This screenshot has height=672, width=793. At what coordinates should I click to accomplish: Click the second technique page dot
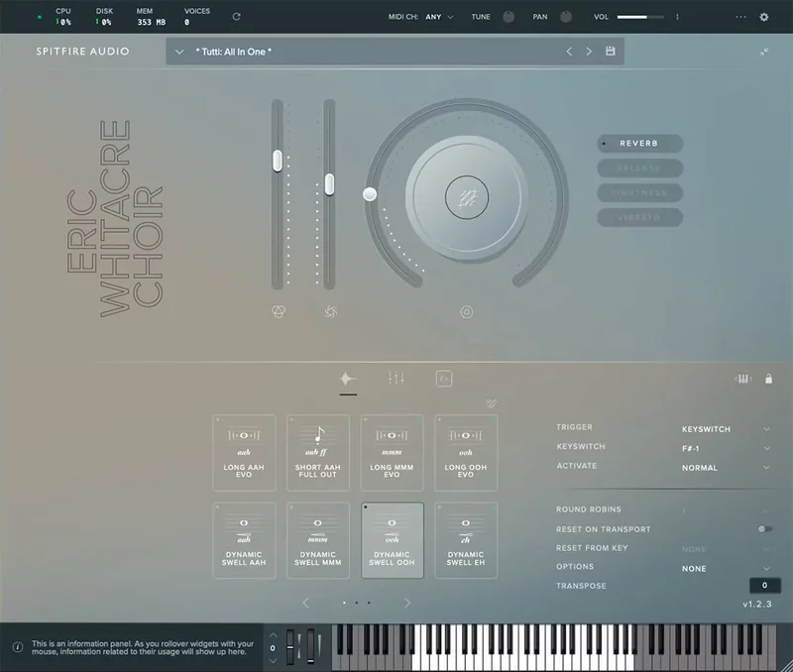[357, 603]
